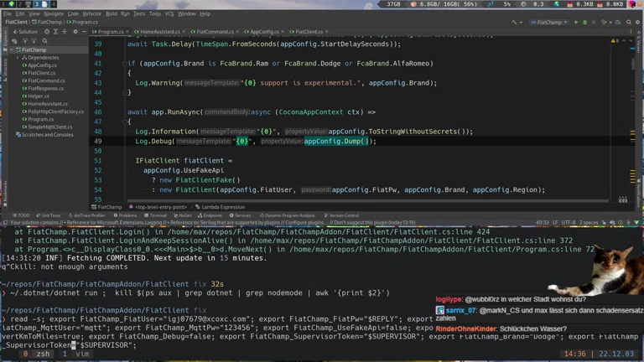The image size is (644, 362).
Task: Open Solution panel options gear
Action: point(75,32)
